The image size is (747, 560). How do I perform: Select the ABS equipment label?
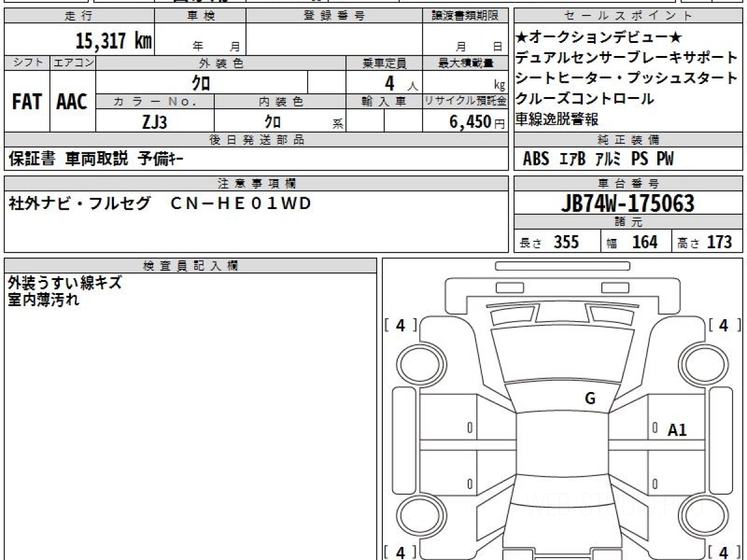pos(536,159)
